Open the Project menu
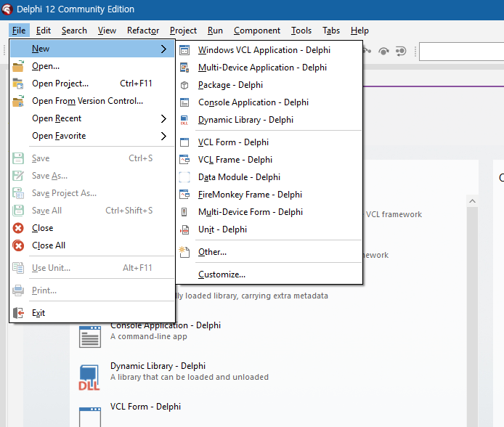Screen dimensions: 504x427 (x=183, y=30)
